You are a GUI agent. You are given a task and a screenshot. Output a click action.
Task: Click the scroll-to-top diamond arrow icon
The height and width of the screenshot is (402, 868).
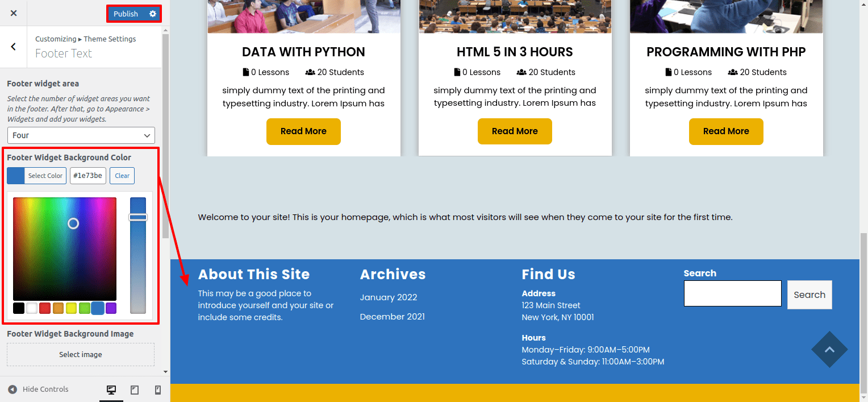click(829, 350)
